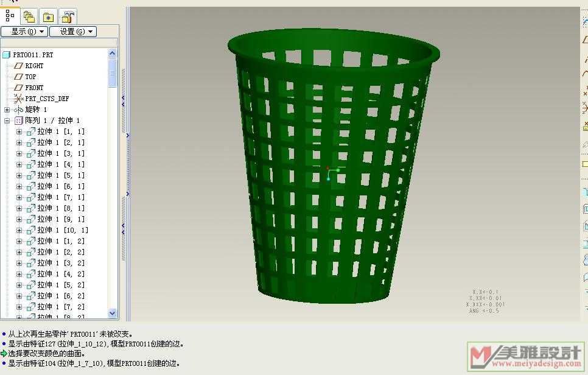The image size is (588, 375).
Task: Click the PRT_CSYS_DEF csys icon
Action: point(18,99)
